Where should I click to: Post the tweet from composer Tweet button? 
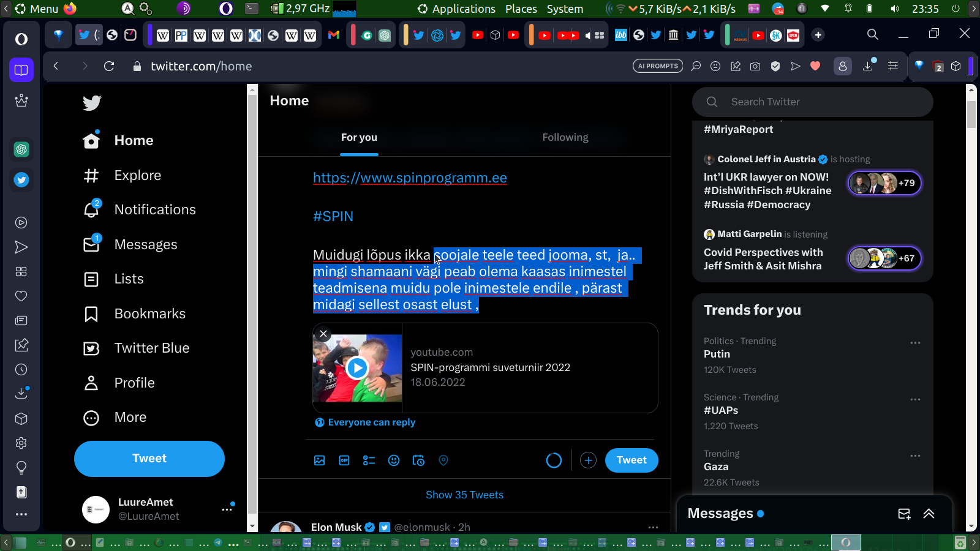click(631, 460)
